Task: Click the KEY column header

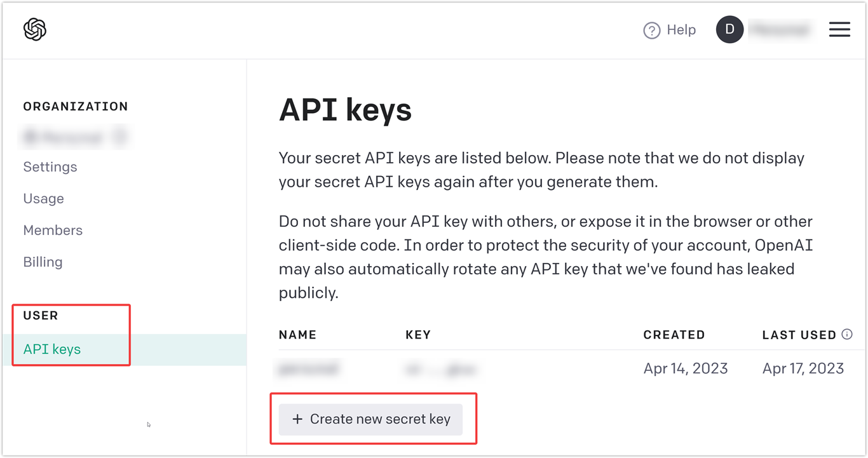Action: [418, 334]
